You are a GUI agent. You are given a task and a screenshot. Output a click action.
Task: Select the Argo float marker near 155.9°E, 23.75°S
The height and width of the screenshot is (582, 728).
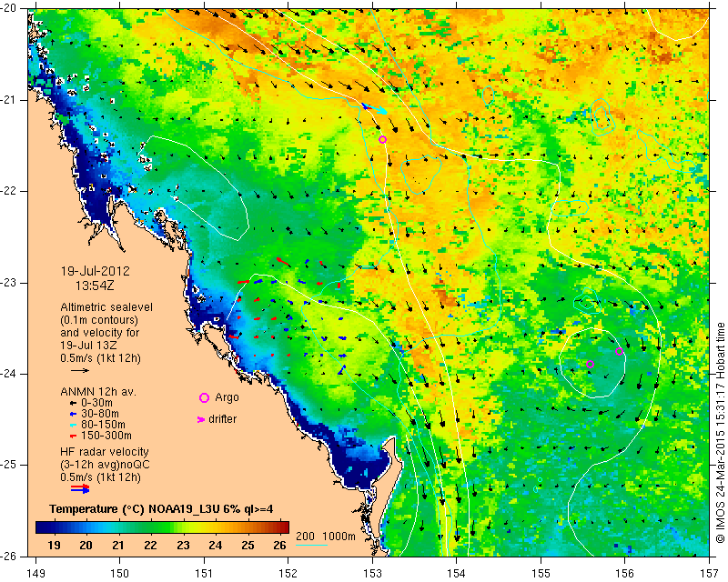pyautogui.click(x=619, y=351)
